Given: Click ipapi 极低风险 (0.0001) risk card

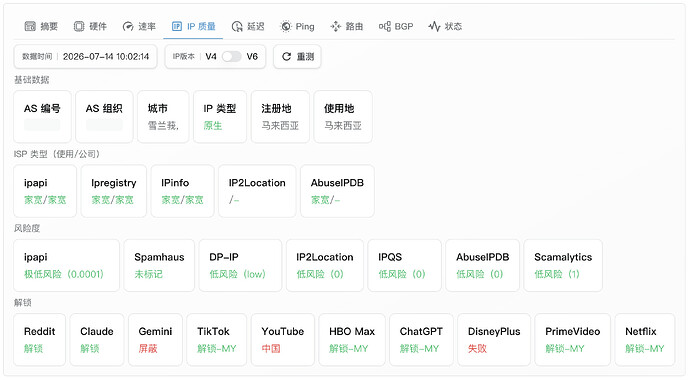Looking at the screenshot, I should coord(66,265).
